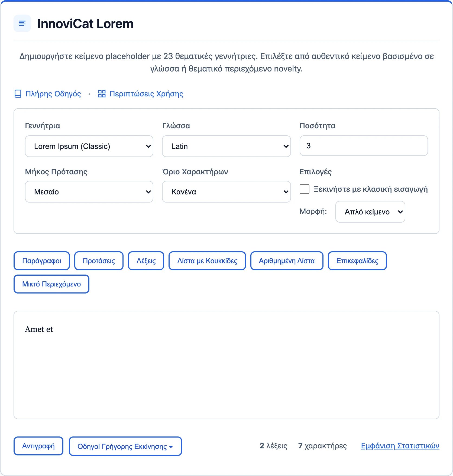The image size is (453, 476).
Task: Open the Εμφάνιση Στατιστικών link
Action: 400,446
